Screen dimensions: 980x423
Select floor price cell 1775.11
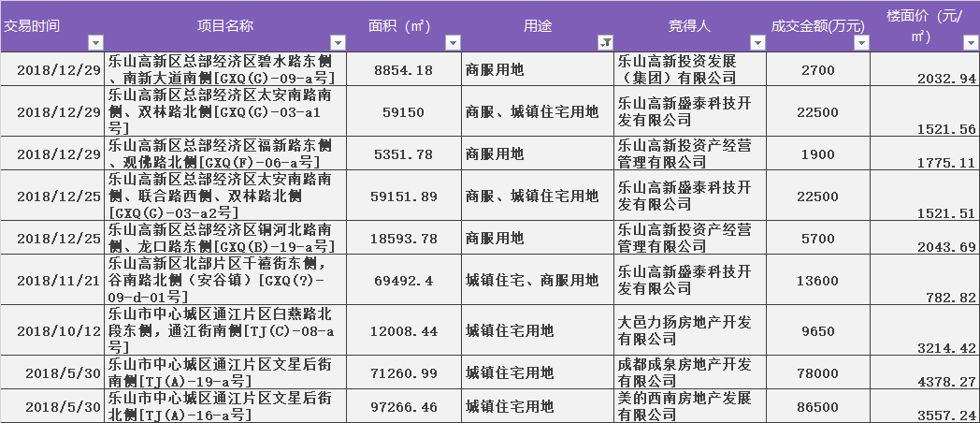pos(925,153)
